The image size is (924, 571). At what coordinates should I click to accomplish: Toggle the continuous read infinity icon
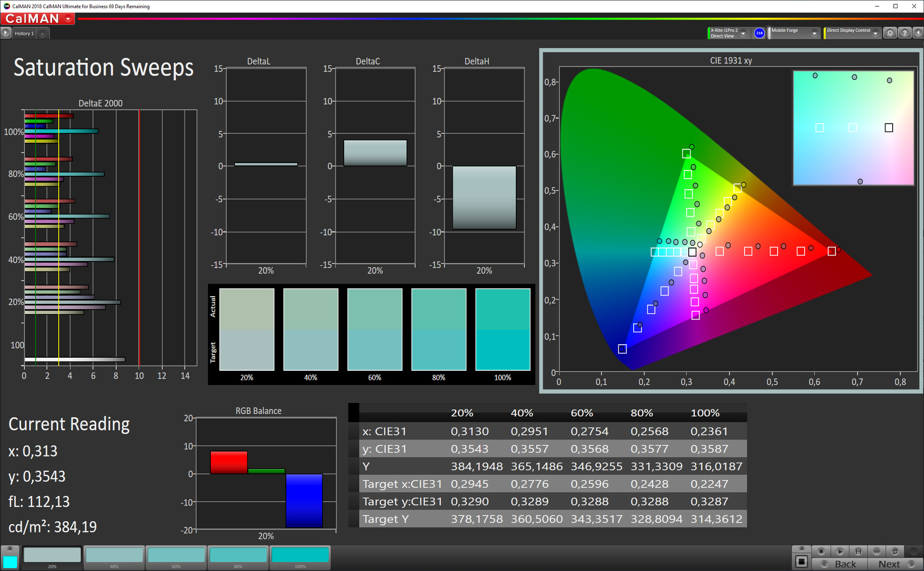pyautogui.click(x=876, y=551)
